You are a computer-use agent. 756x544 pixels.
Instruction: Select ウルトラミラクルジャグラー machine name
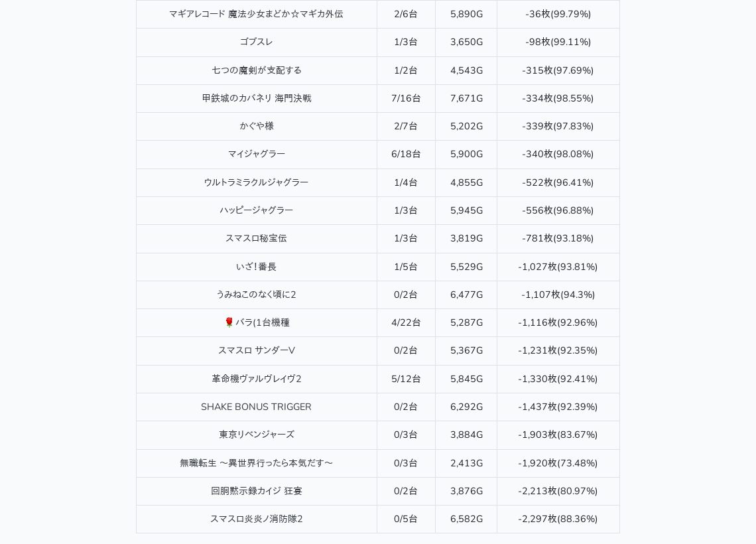click(256, 182)
